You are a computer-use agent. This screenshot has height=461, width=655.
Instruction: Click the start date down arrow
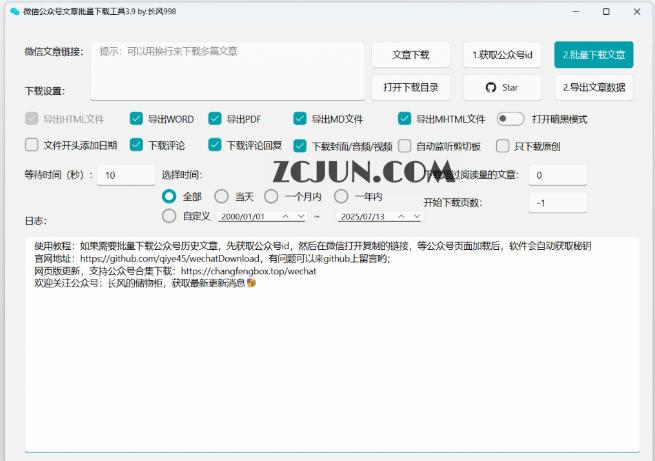click(x=301, y=216)
